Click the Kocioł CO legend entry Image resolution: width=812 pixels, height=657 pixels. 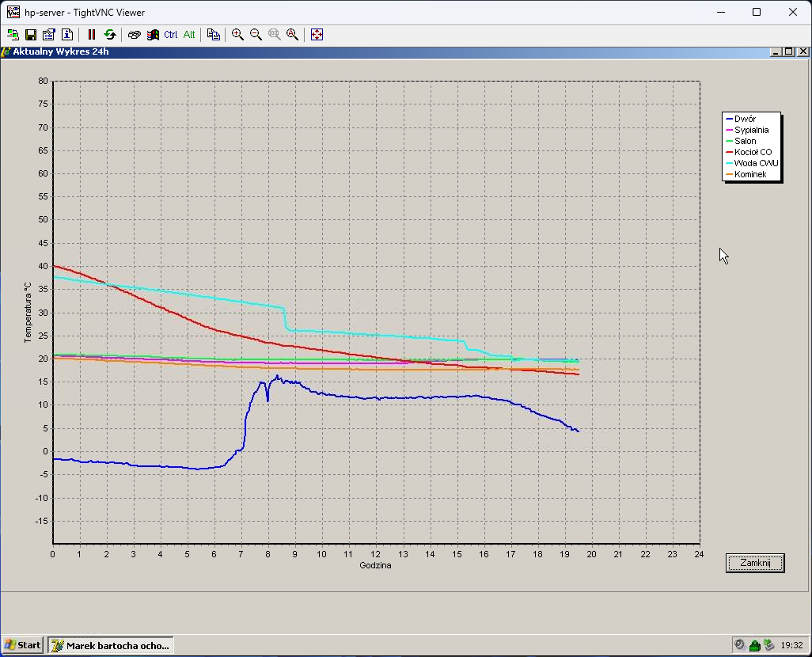click(753, 152)
